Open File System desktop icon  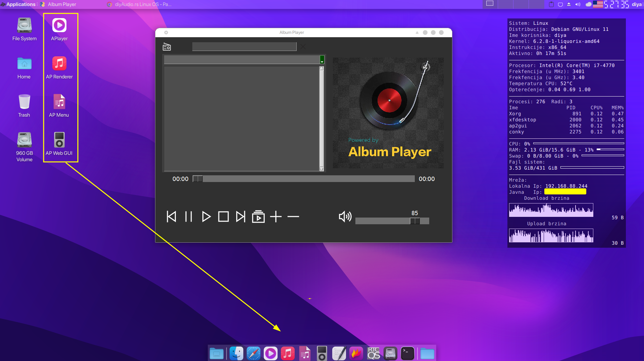(x=24, y=29)
